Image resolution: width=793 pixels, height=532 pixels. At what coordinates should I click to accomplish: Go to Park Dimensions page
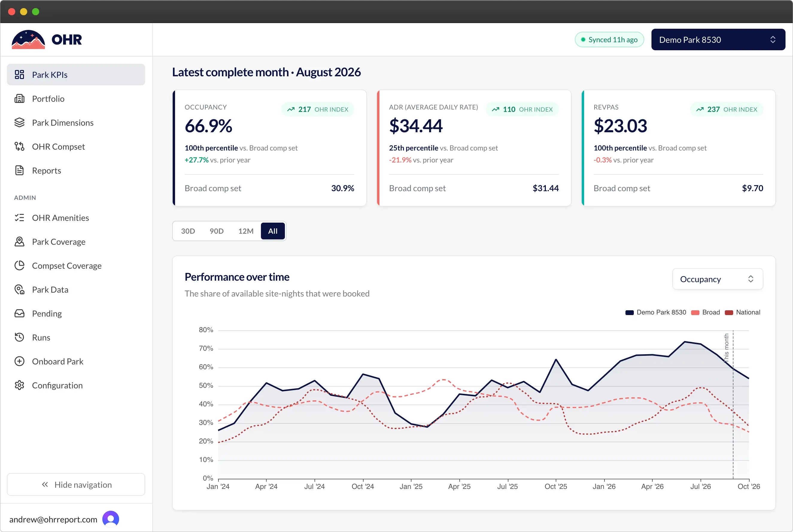[x=76, y=122]
